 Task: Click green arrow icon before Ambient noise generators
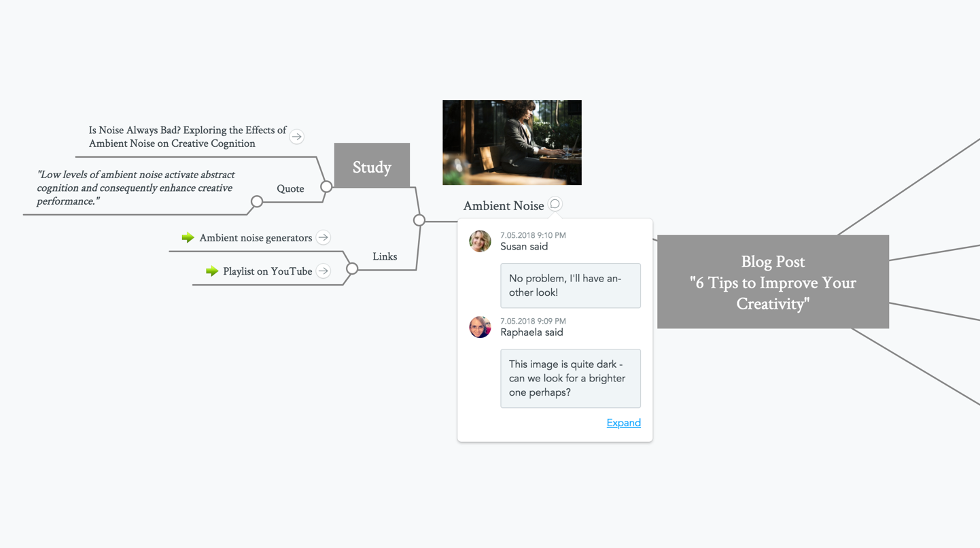click(188, 237)
